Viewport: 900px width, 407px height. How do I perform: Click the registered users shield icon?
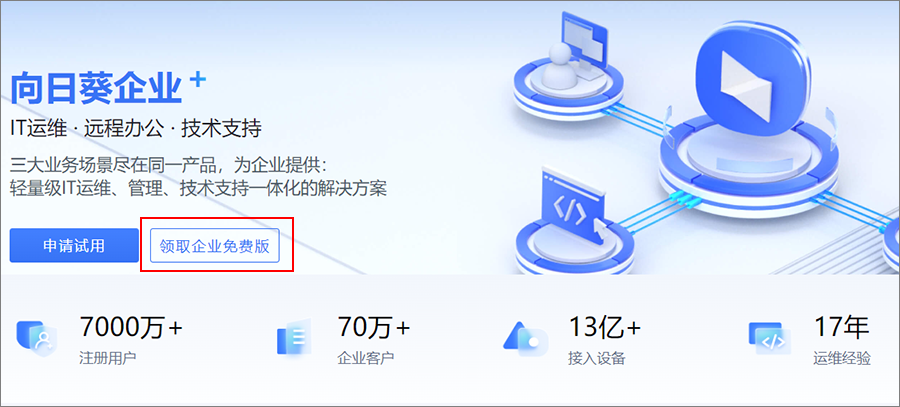point(35,338)
